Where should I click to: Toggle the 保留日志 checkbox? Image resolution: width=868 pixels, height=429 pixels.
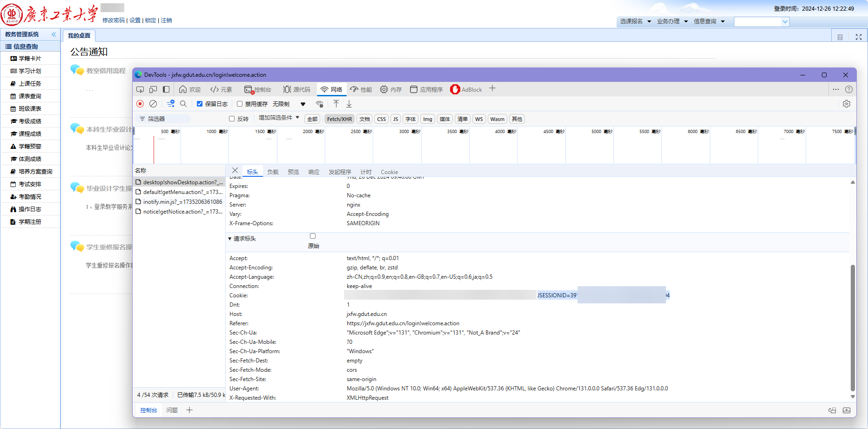point(200,104)
